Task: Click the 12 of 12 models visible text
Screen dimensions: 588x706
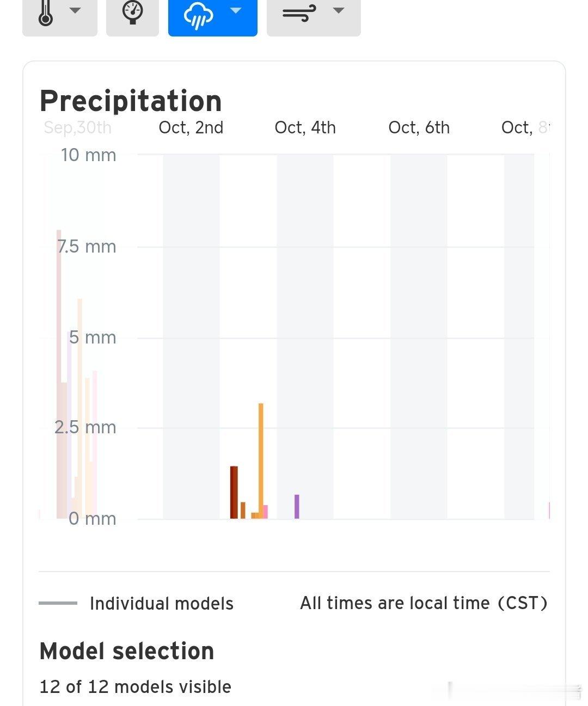Action: [136, 687]
